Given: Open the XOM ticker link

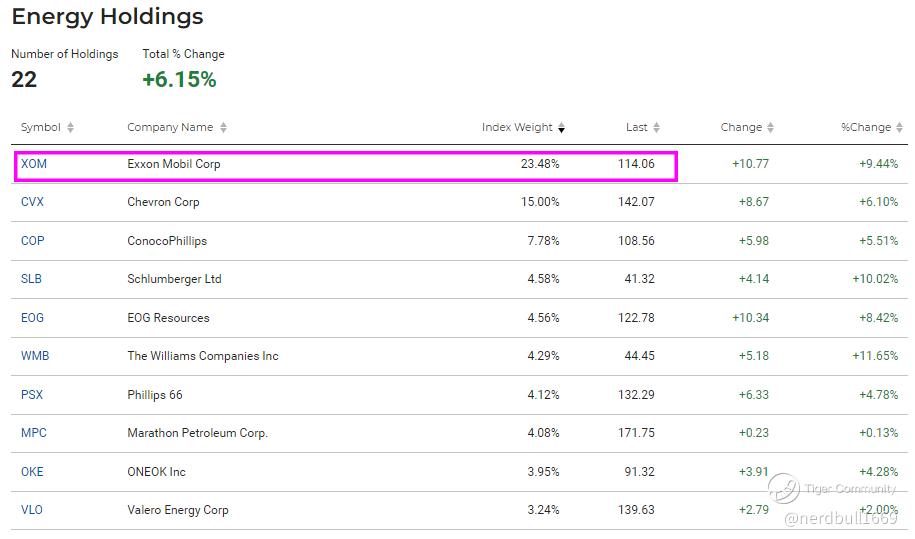Looking at the screenshot, I should (34, 164).
